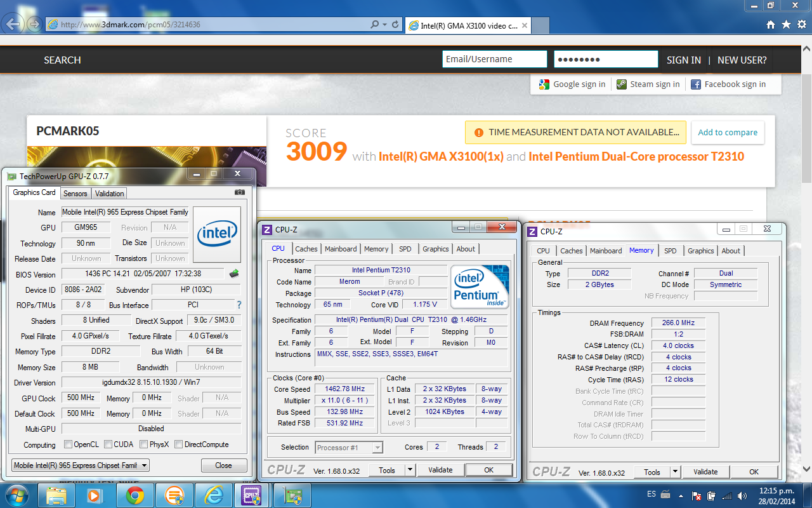Open the address bar dropdown arrow
The image size is (812, 508).
(x=385, y=25)
